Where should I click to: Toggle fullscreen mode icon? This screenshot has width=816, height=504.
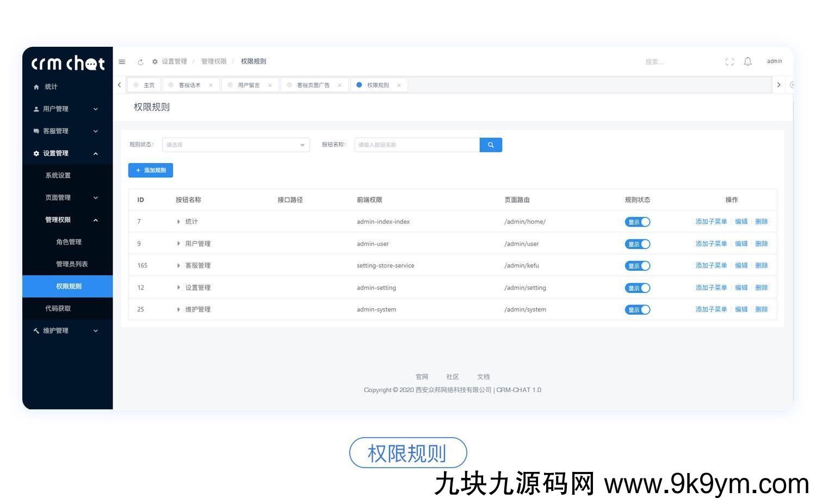tap(730, 62)
